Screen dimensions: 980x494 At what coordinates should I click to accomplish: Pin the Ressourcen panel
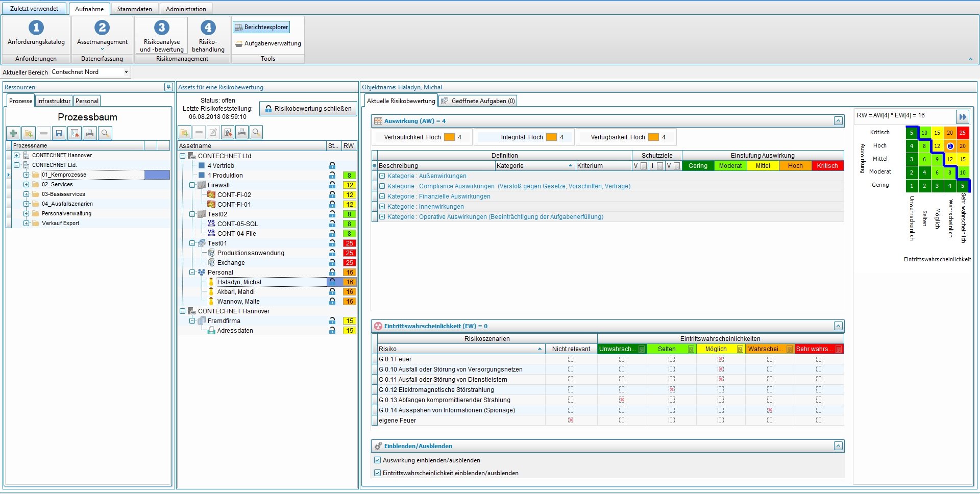[168, 87]
